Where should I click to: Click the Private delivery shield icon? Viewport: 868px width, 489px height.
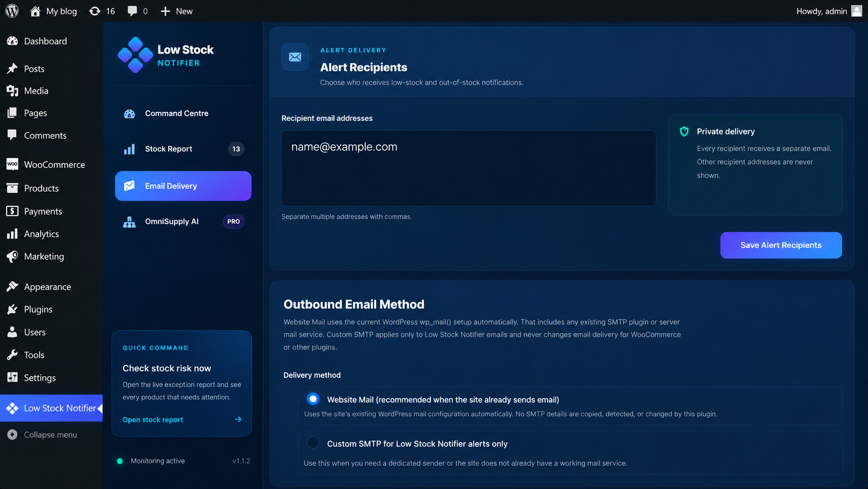(x=684, y=131)
